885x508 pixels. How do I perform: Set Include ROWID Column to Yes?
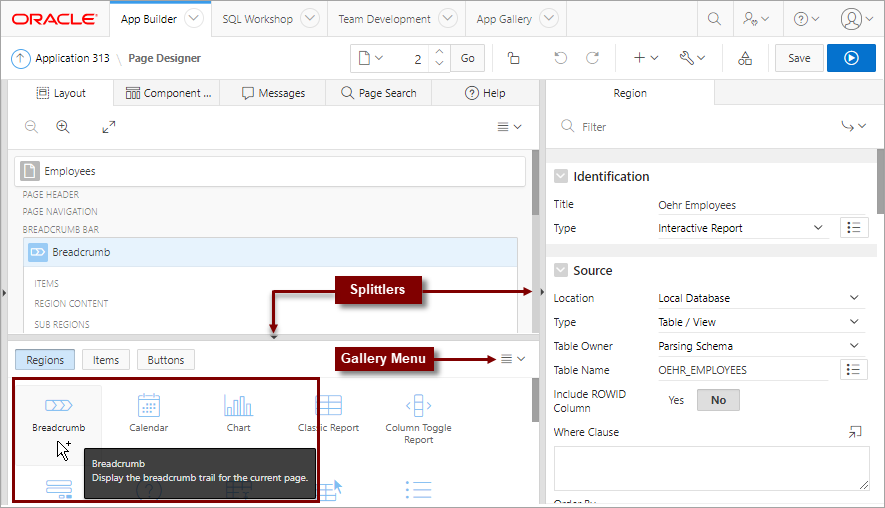click(676, 400)
